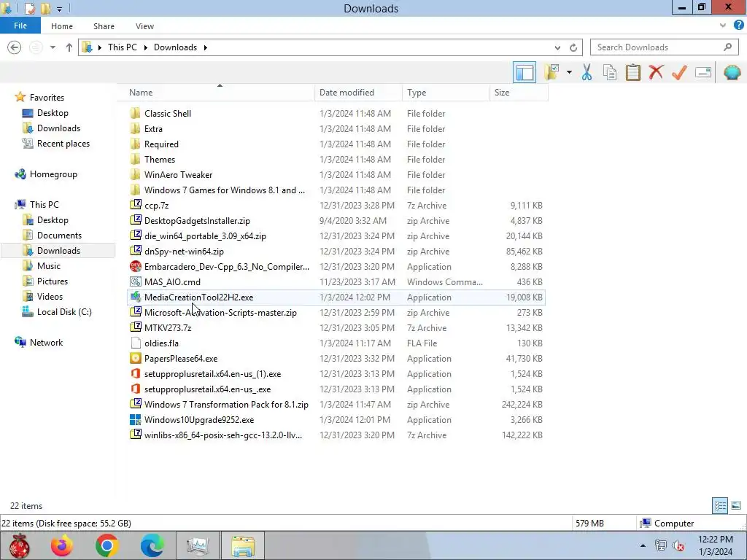Screen dimensions: 747x560
Task: Click This PC in the address bar
Action: click(123, 47)
